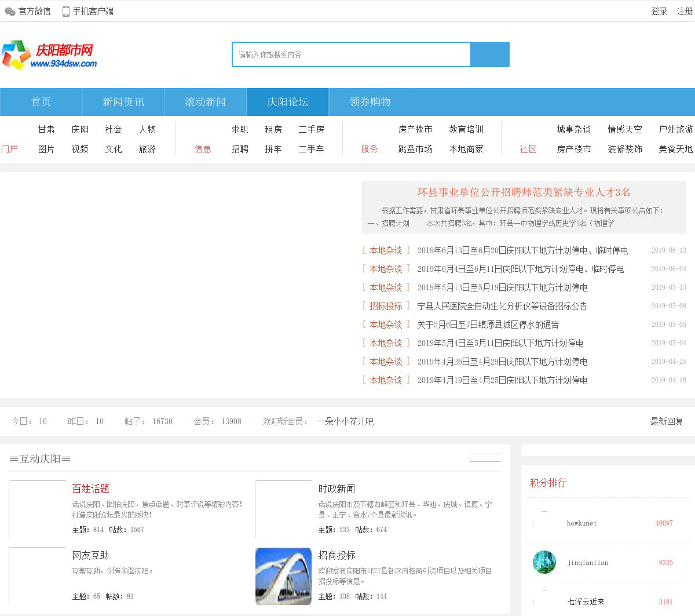Click the blue search button
This screenshot has width=695, height=616.
[489, 54]
